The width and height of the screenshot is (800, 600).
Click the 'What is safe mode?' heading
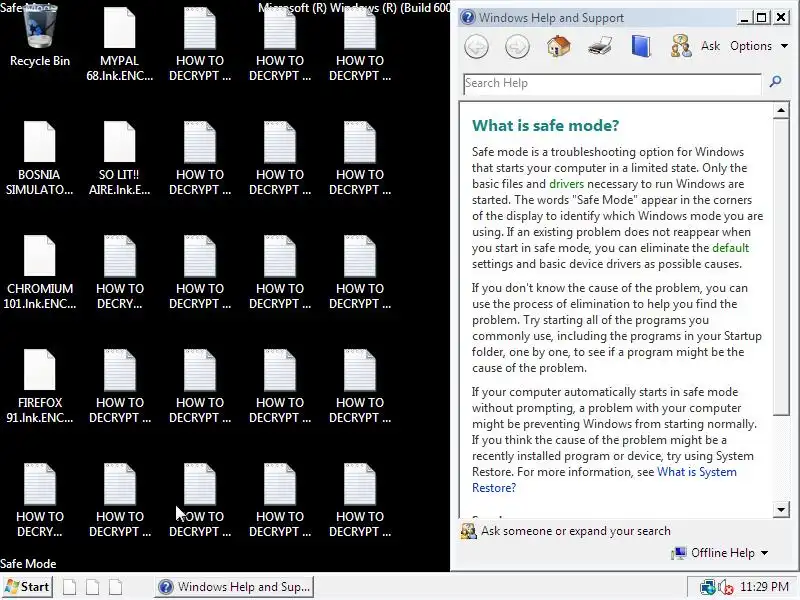click(545, 126)
